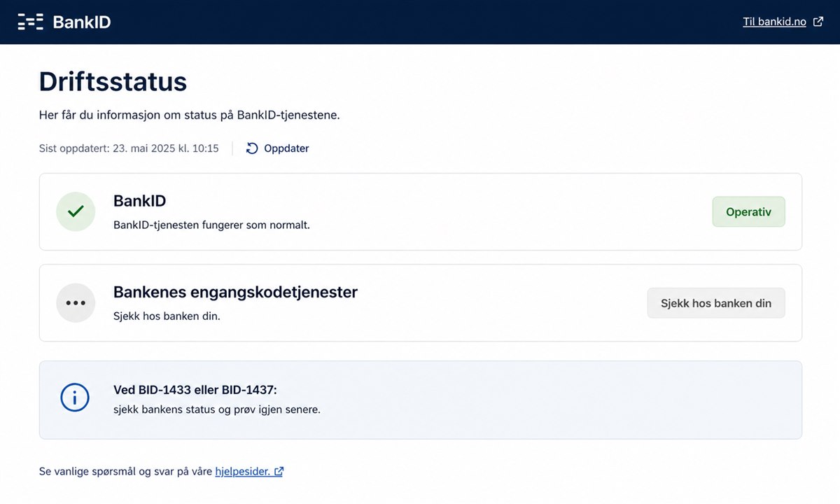Click external-link icon next to Til bankid.no
Viewport: 840px width, 504px height.
coord(818,22)
